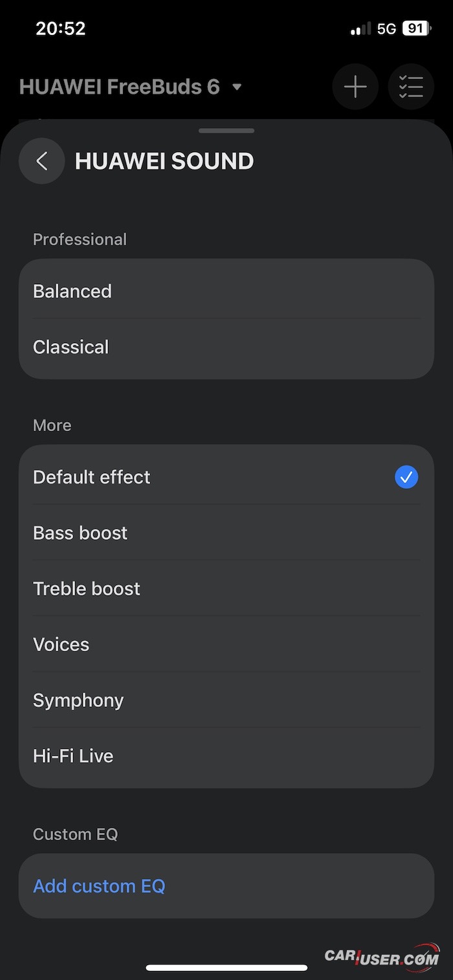The image size is (453, 980).
Task: Tap the 20:52 clock in status bar
Action: click(60, 28)
